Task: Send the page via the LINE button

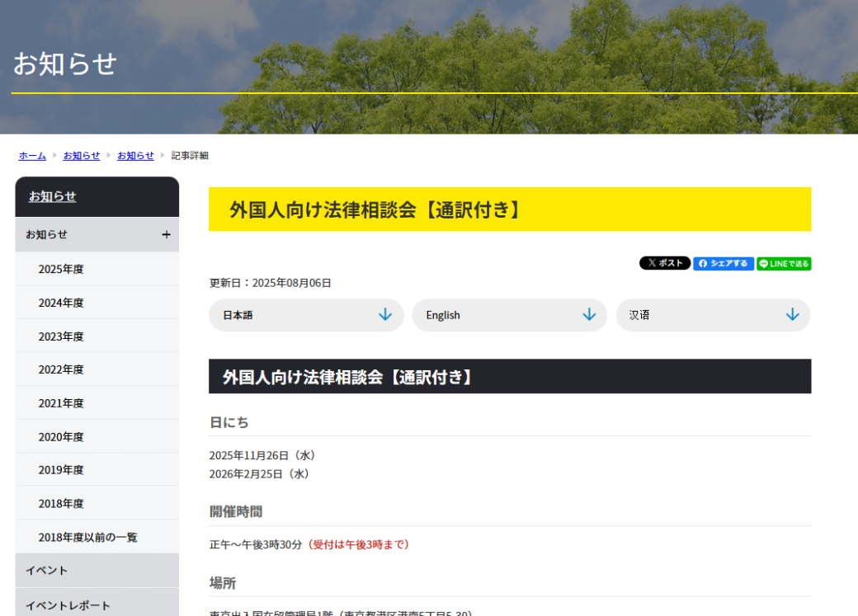Action: [784, 263]
